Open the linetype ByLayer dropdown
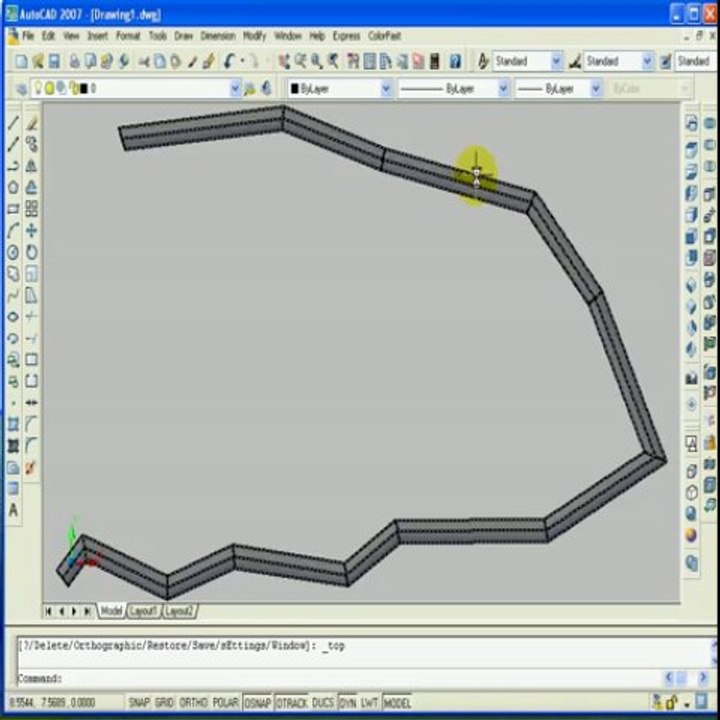720x720 pixels. (x=503, y=88)
